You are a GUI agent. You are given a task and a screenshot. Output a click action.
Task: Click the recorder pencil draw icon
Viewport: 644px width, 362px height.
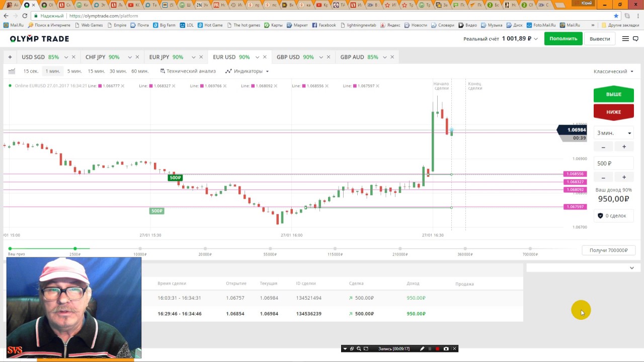coord(422,348)
